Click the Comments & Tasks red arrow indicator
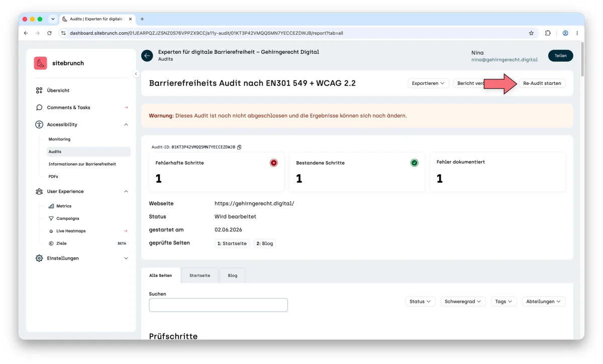Image resolution: width=603 pixels, height=364 pixels. (x=126, y=107)
